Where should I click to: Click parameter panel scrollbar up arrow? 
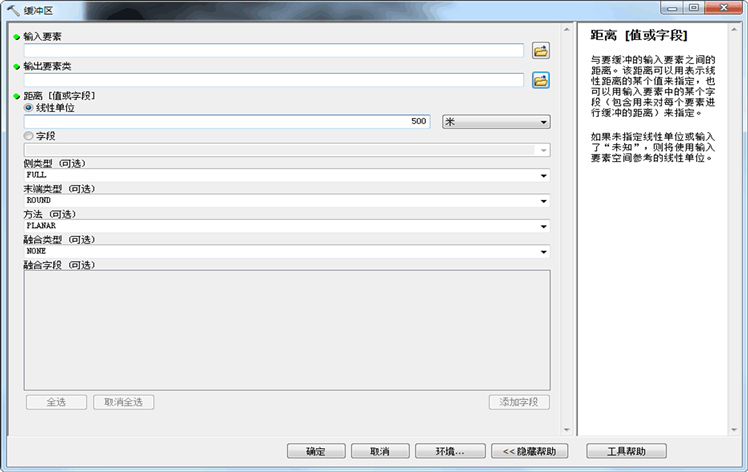click(567, 30)
